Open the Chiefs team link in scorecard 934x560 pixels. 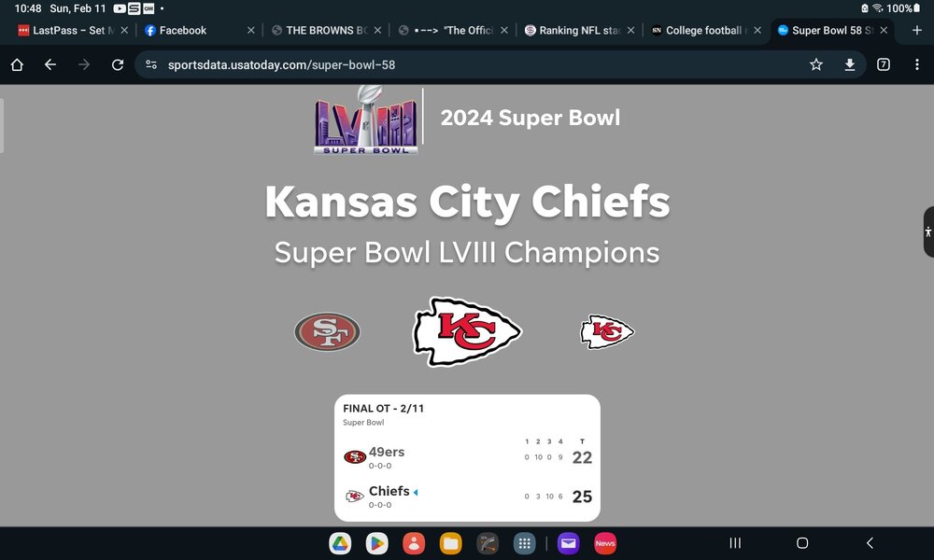tap(389, 492)
